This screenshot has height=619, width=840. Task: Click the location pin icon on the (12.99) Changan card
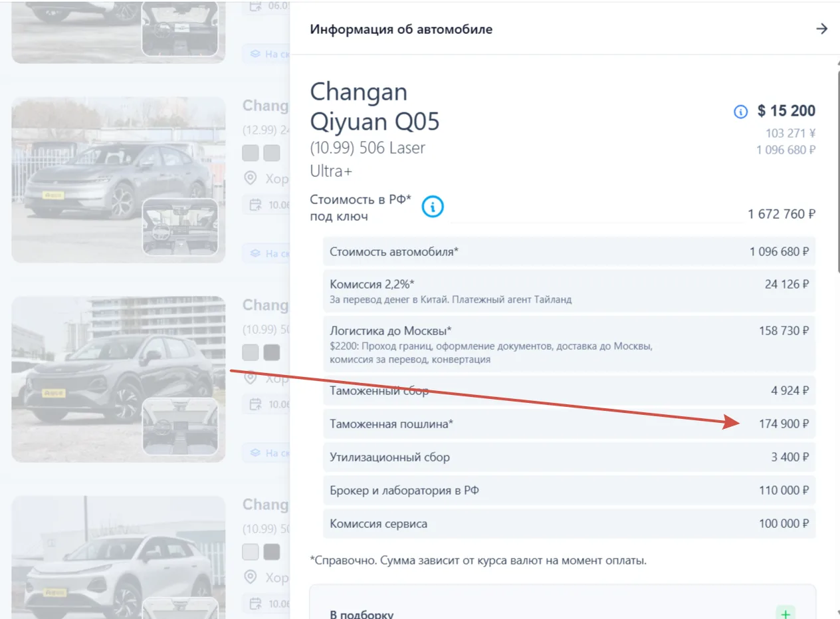pyautogui.click(x=251, y=178)
